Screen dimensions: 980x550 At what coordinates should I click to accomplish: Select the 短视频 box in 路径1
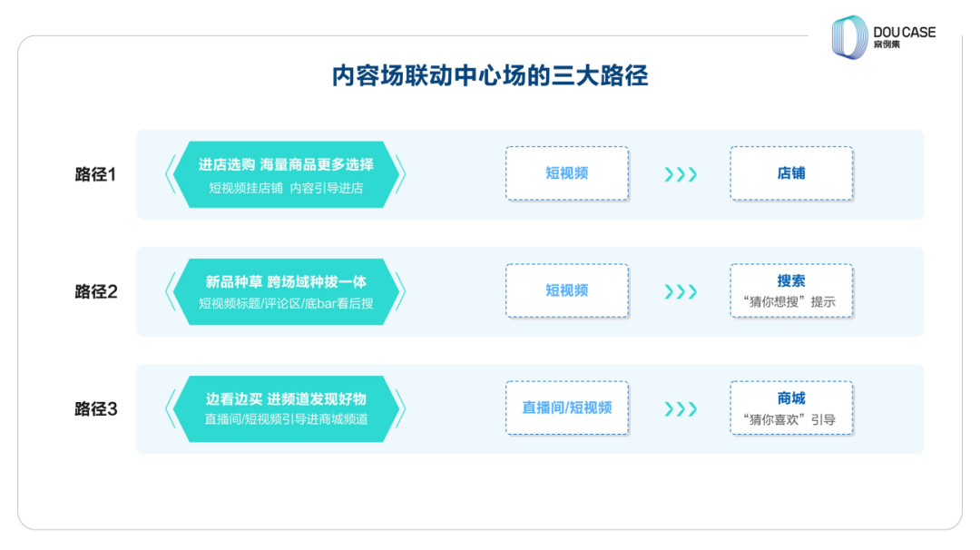(567, 173)
